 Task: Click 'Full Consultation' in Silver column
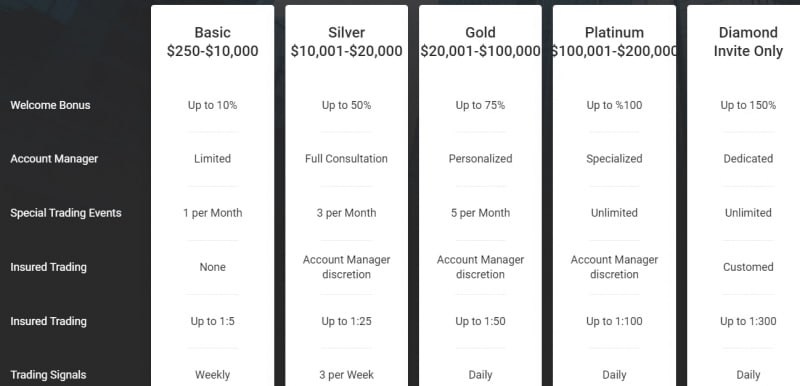click(x=346, y=159)
